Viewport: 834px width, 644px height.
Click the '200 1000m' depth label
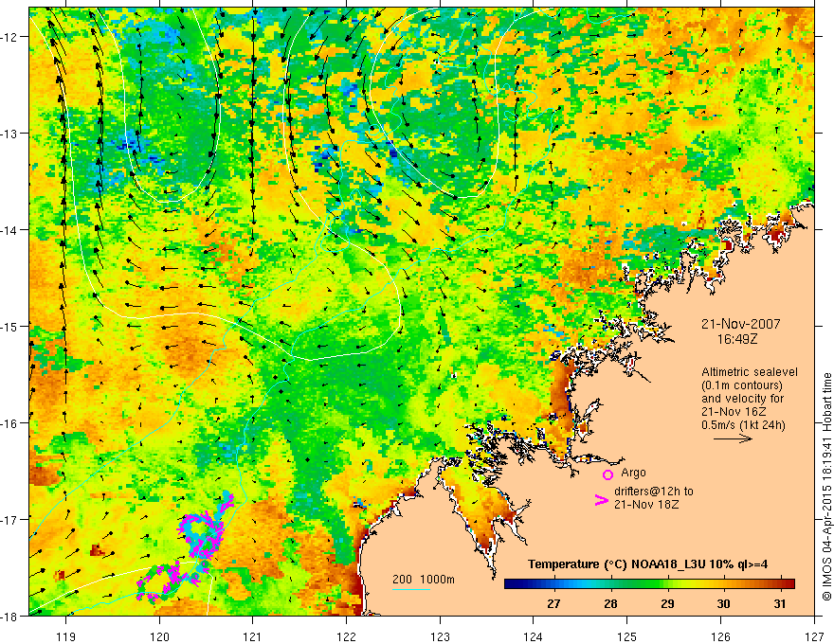[424, 580]
